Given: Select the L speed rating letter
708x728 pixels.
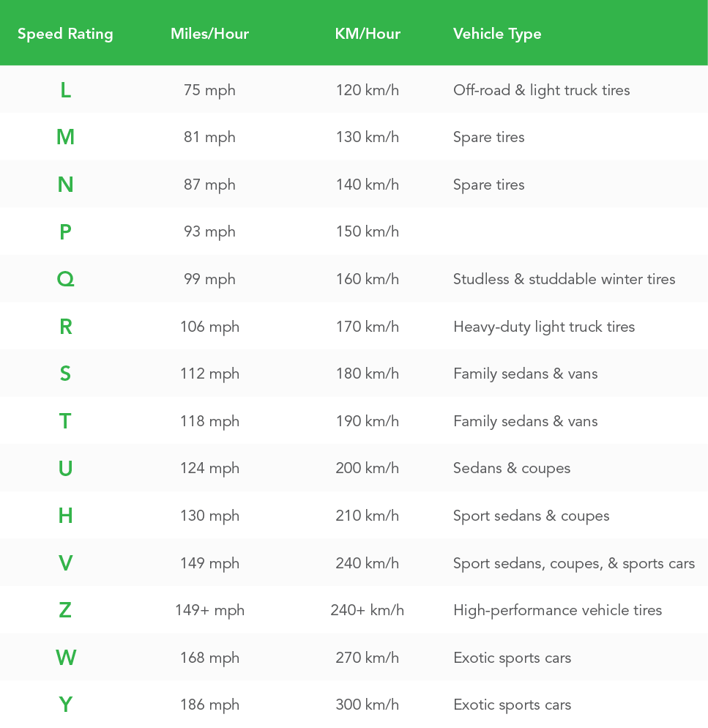Looking at the screenshot, I should 65,90.
